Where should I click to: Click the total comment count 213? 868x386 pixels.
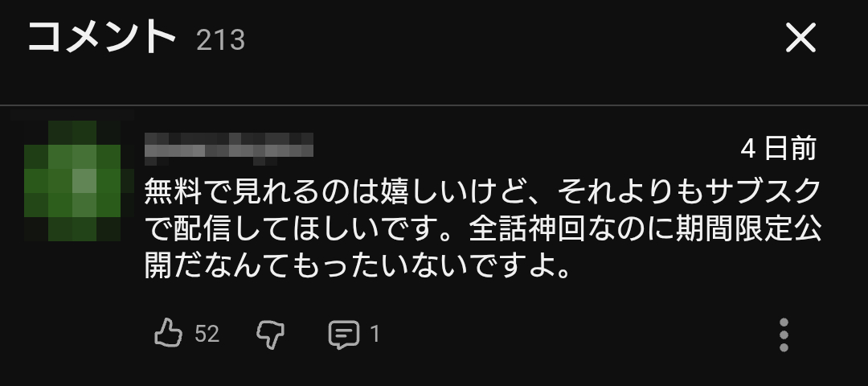click(x=220, y=40)
